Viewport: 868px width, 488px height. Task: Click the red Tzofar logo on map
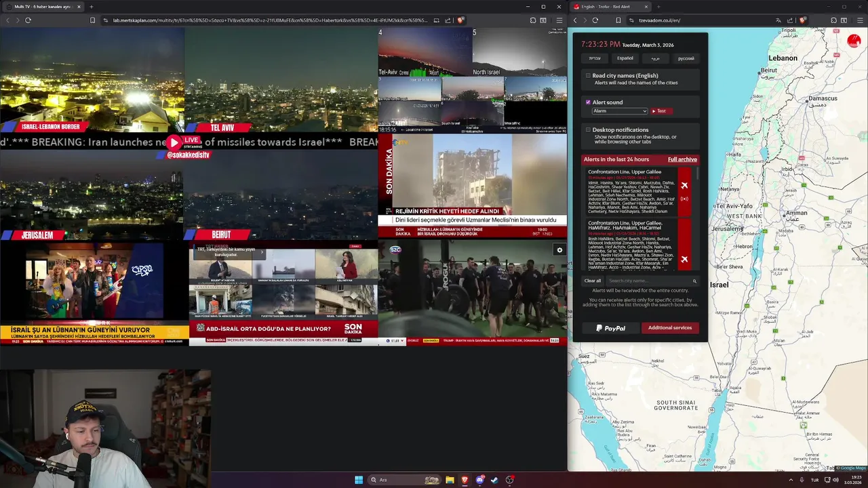point(854,41)
